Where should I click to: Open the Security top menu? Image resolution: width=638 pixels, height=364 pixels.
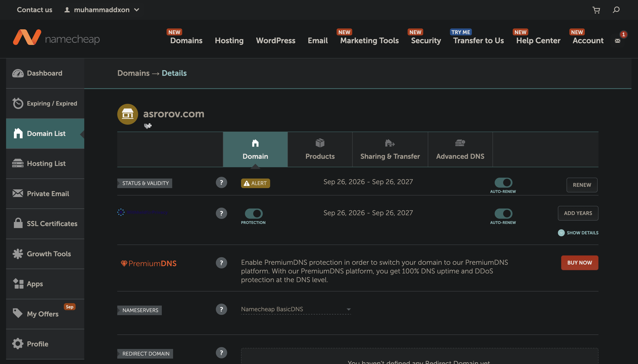coord(426,40)
